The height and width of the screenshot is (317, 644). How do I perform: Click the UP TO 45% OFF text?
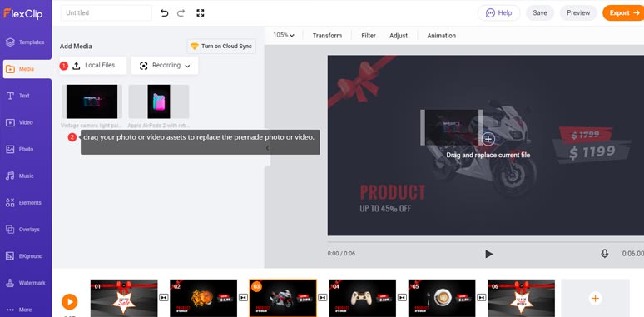pos(385,209)
